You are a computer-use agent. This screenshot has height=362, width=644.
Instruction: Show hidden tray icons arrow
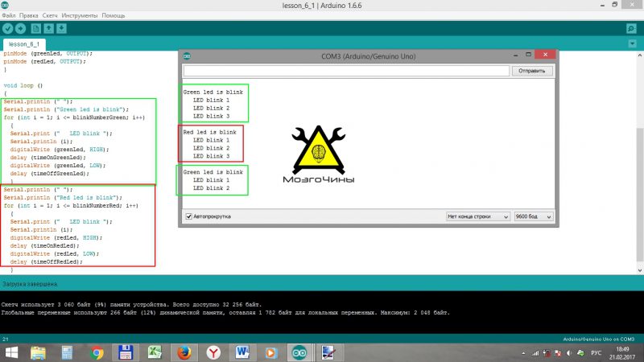click(523, 353)
